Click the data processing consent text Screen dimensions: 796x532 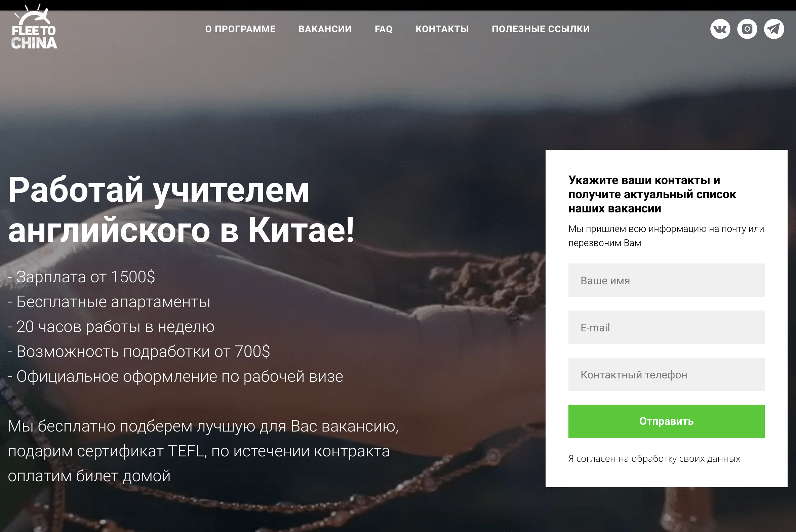[654, 459]
